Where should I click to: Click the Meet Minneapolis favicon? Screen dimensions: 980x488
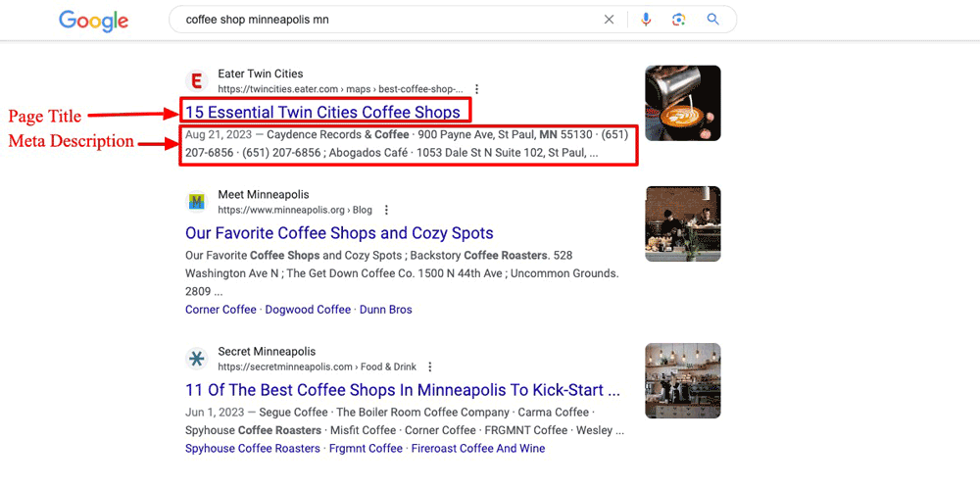coord(197,202)
